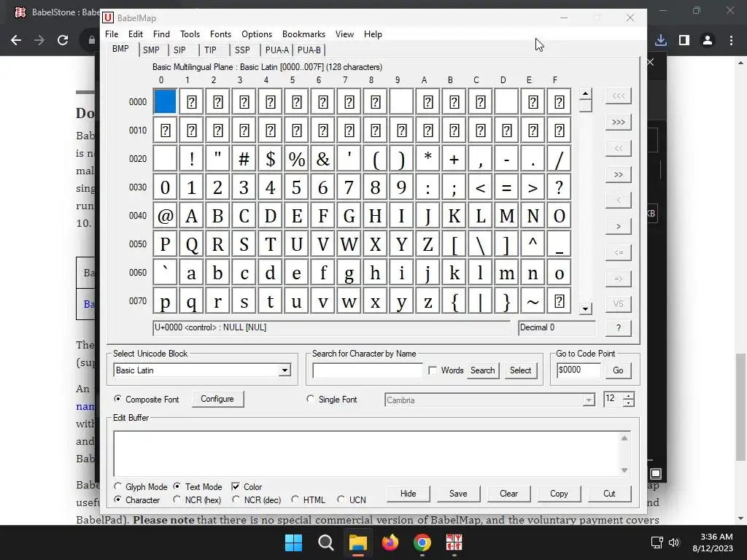Click the Chrome downloads icon
The image size is (747, 560).
pos(661,40)
